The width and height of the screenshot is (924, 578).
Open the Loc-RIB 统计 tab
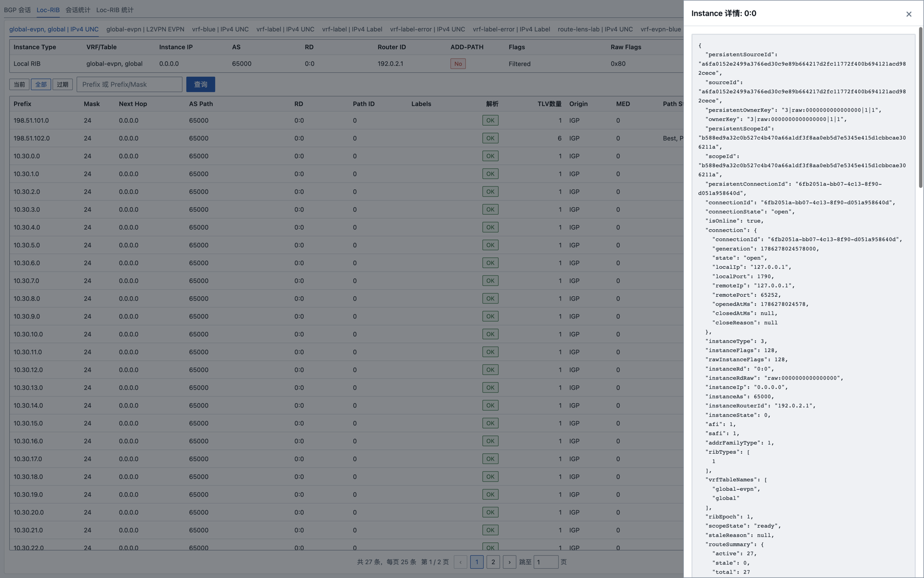pos(115,10)
